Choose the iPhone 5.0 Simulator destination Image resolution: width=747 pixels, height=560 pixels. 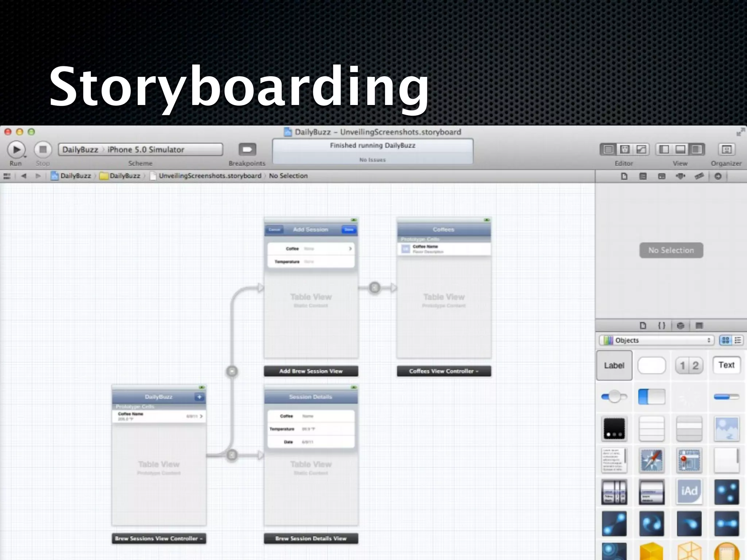point(146,149)
